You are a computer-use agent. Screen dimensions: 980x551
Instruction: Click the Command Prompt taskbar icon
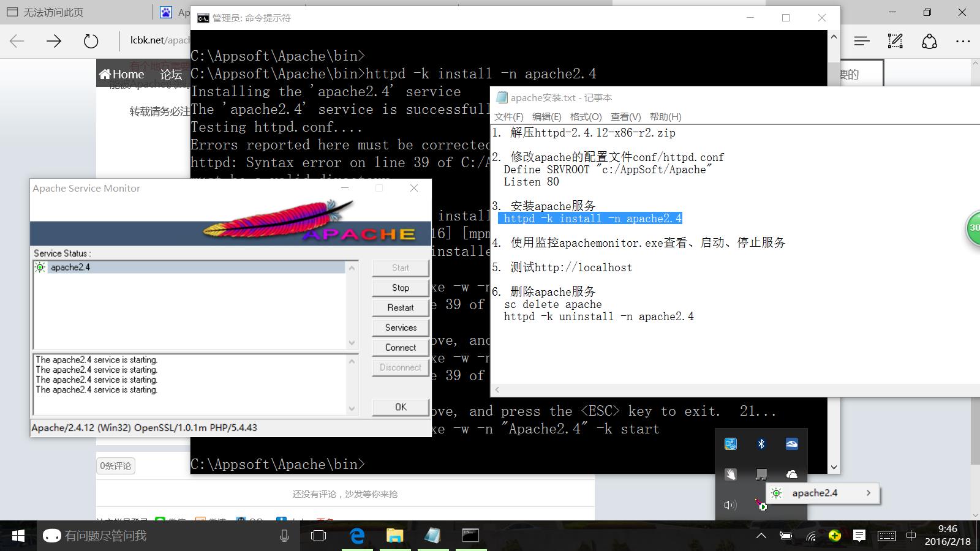click(x=470, y=536)
